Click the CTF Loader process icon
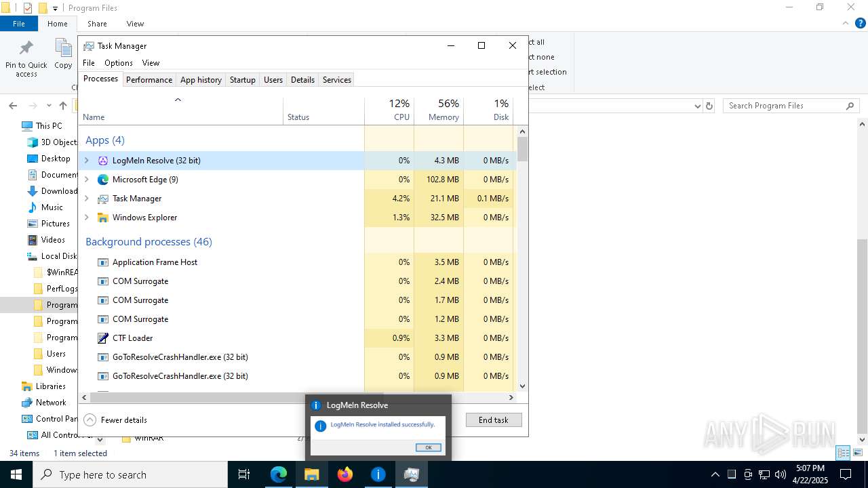 pyautogui.click(x=103, y=338)
